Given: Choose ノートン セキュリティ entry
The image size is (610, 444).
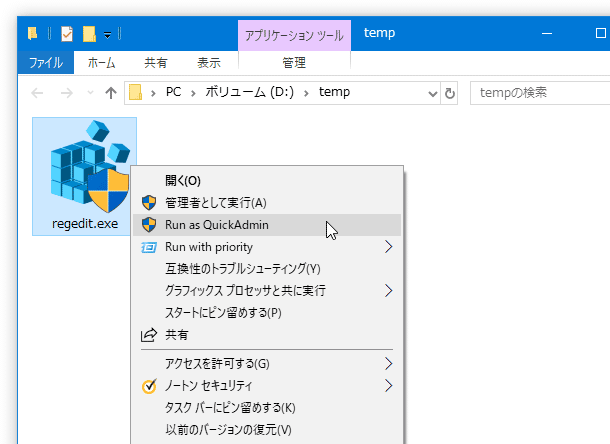Looking at the screenshot, I should 267,386.
